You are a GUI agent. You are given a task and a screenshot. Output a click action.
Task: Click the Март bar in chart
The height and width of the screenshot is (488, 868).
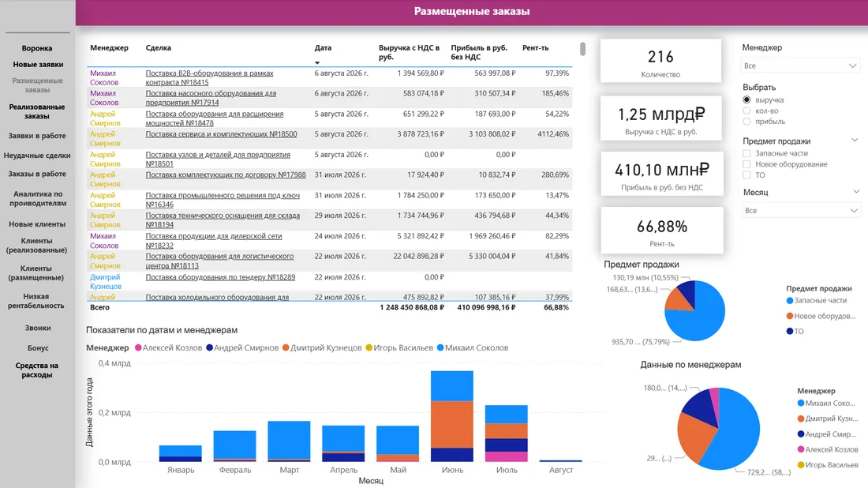[x=289, y=441]
